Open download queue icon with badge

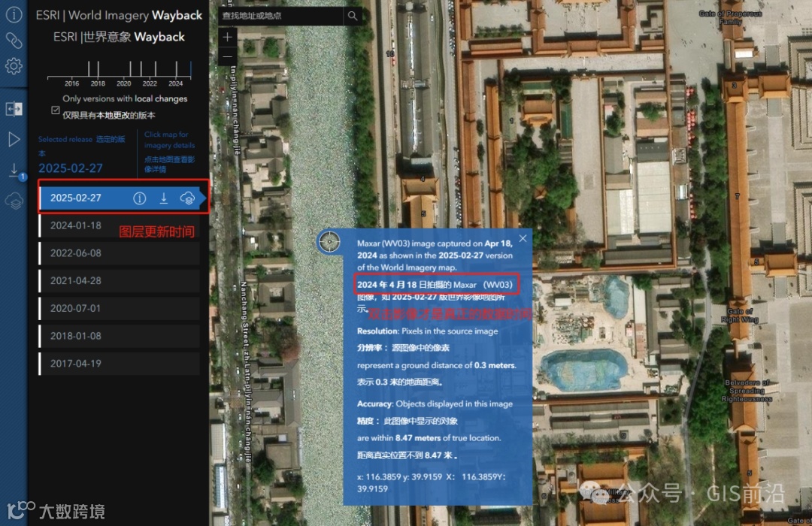pyautogui.click(x=14, y=171)
